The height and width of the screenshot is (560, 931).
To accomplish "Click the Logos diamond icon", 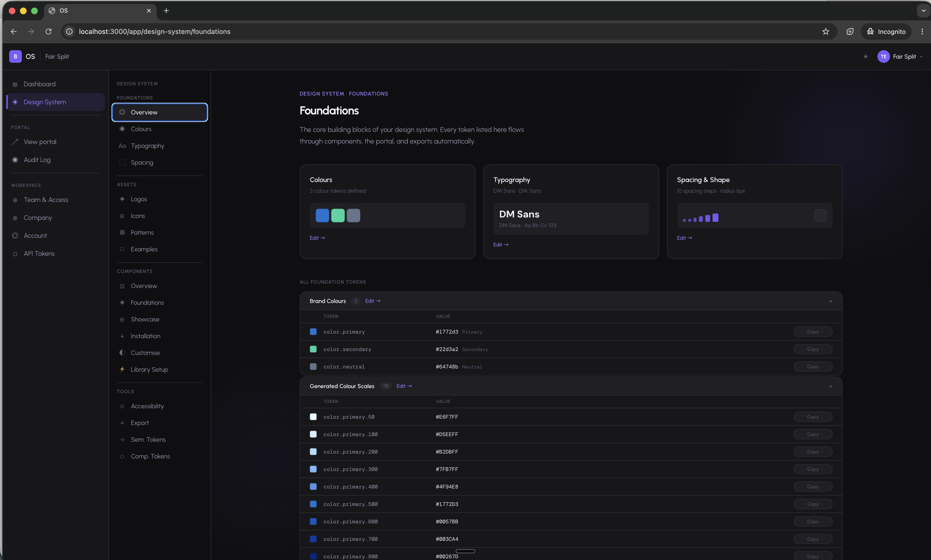I will (x=122, y=199).
